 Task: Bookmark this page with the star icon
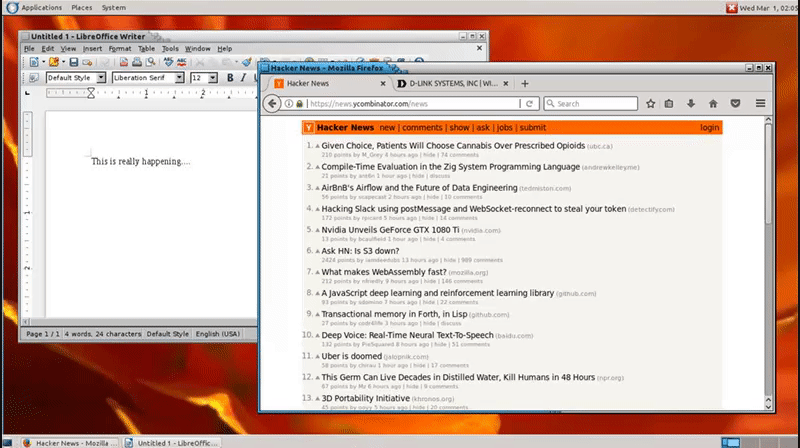click(x=650, y=103)
